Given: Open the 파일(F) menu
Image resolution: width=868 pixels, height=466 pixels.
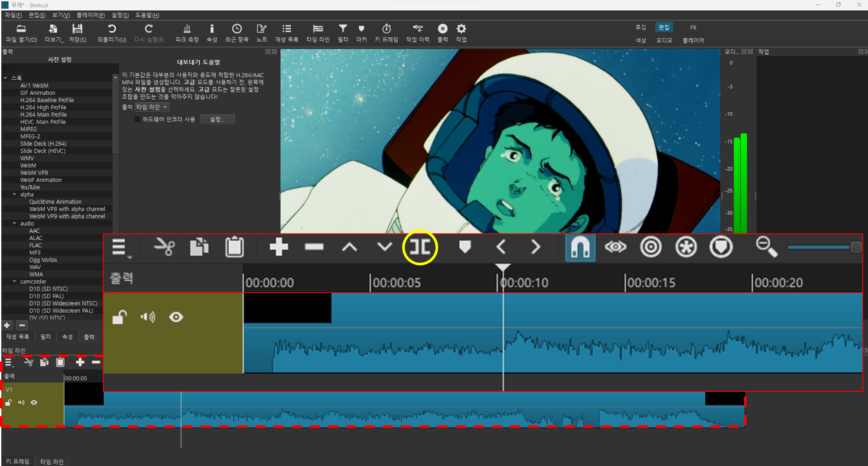Looking at the screenshot, I should (x=13, y=15).
